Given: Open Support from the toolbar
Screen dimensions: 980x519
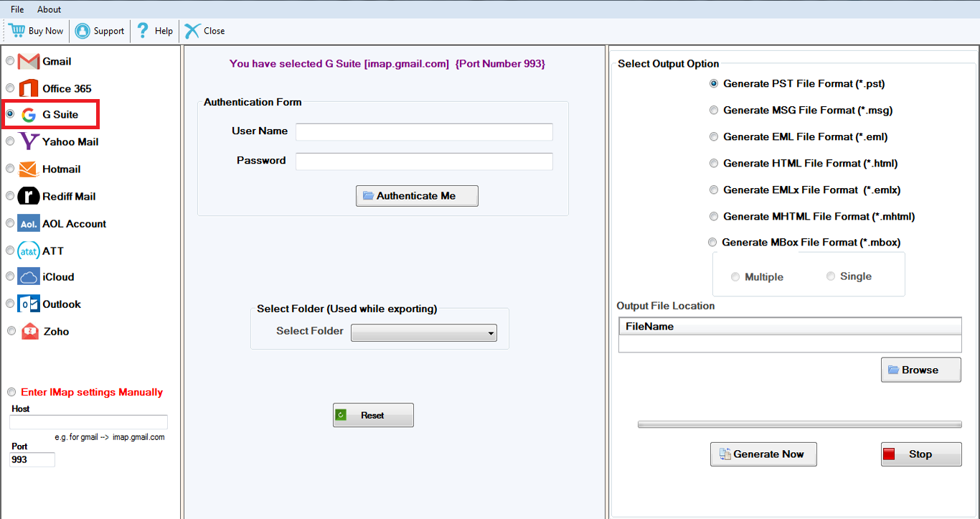Looking at the screenshot, I should click(100, 31).
